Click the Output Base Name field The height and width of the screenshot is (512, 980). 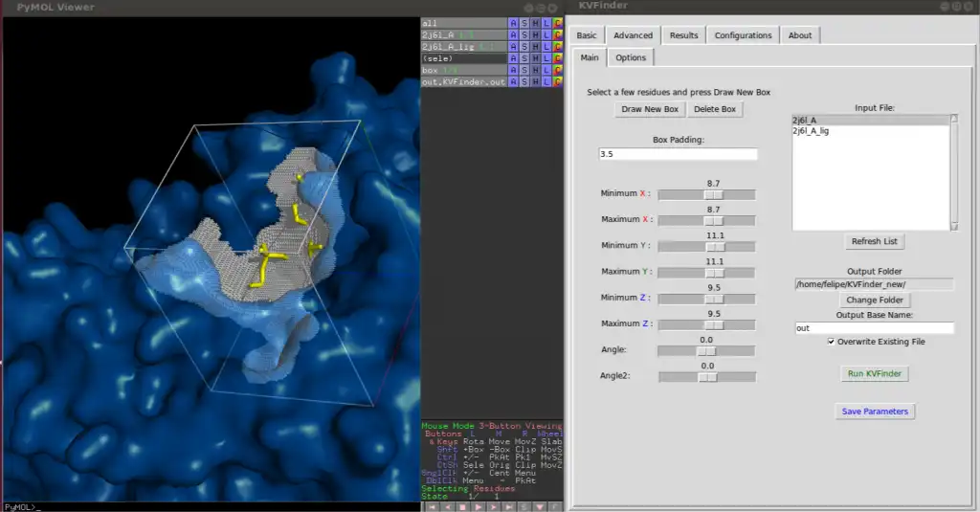(875, 328)
